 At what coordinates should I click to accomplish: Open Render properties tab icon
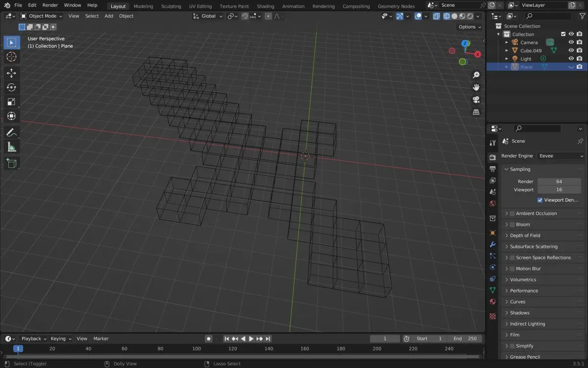pyautogui.click(x=493, y=158)
